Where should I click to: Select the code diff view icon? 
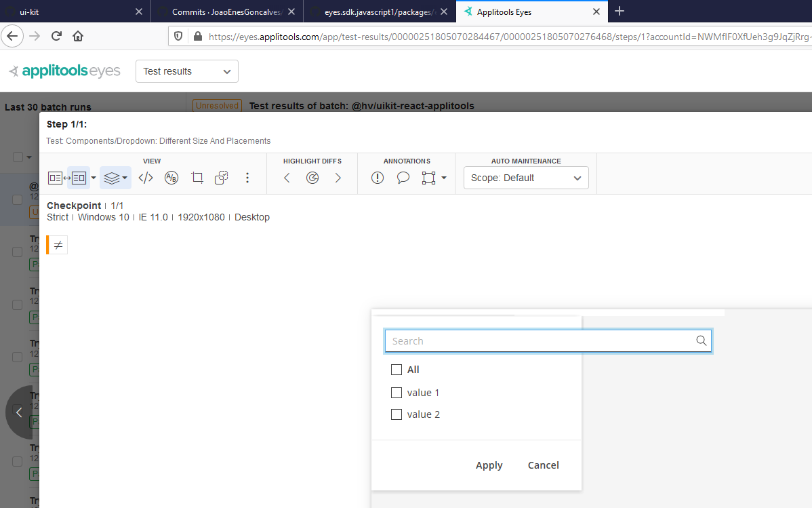click(x=145, y=177)
